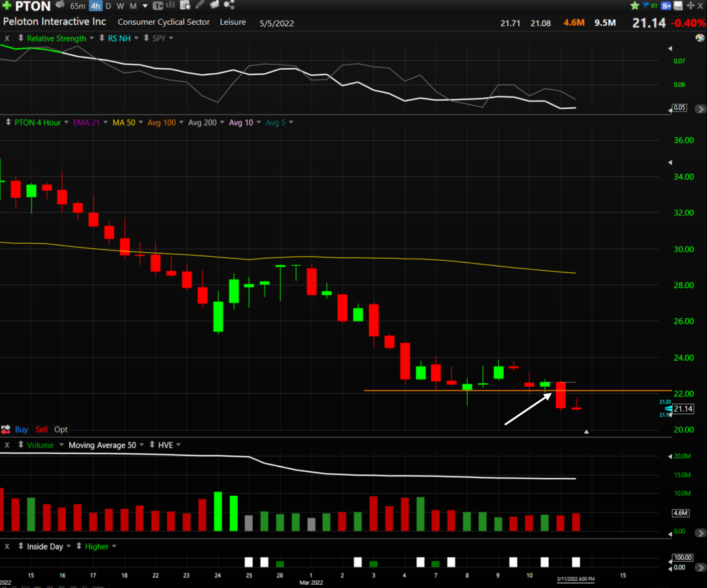Click the up-down arrows beside Higher
This screenshot has height=588, width=707.
[x=79, y=546]
